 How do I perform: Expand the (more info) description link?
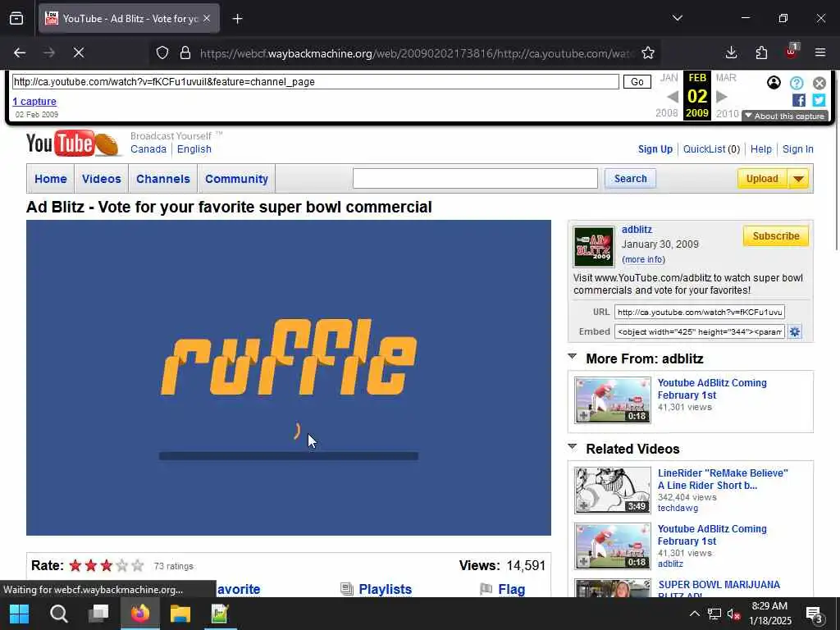(643, 259)
